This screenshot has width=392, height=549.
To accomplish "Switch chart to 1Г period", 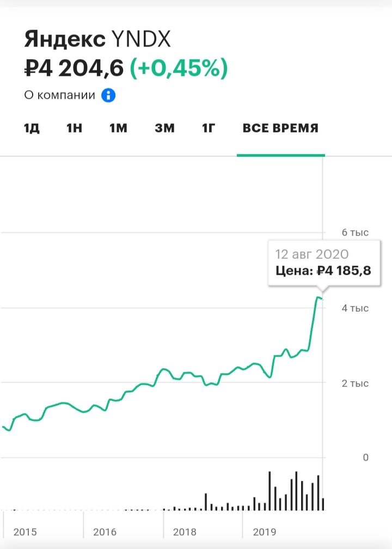I will (x=208, y=128).
